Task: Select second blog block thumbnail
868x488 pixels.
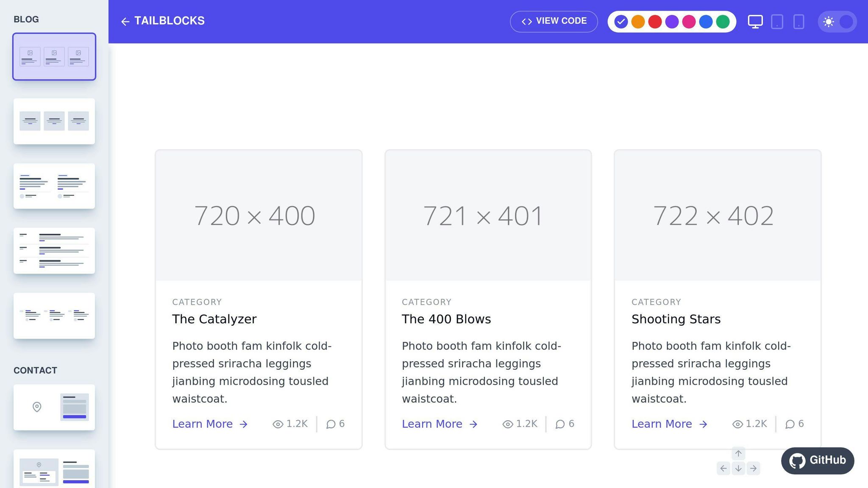Action: click(54, 121)
